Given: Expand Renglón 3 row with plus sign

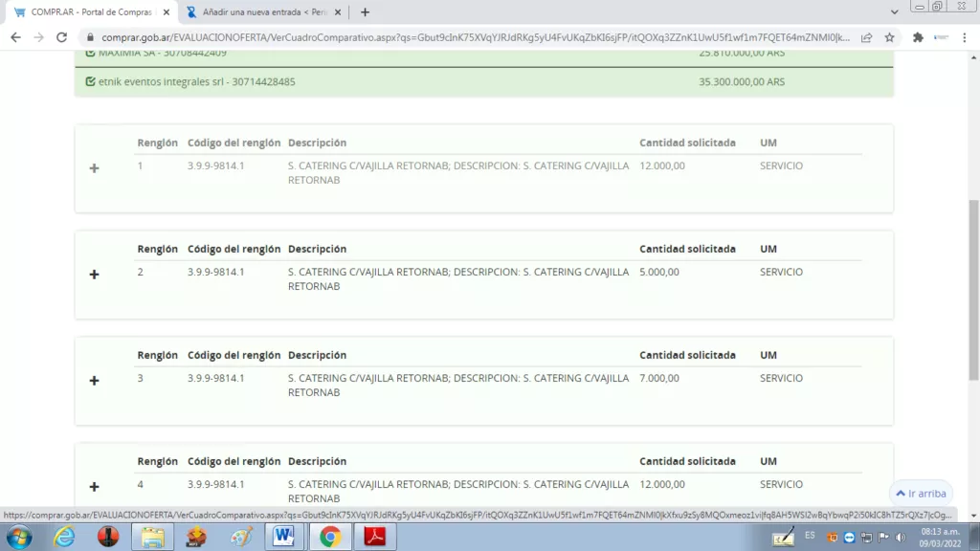Looking at the screenshot, I should 94,381.
